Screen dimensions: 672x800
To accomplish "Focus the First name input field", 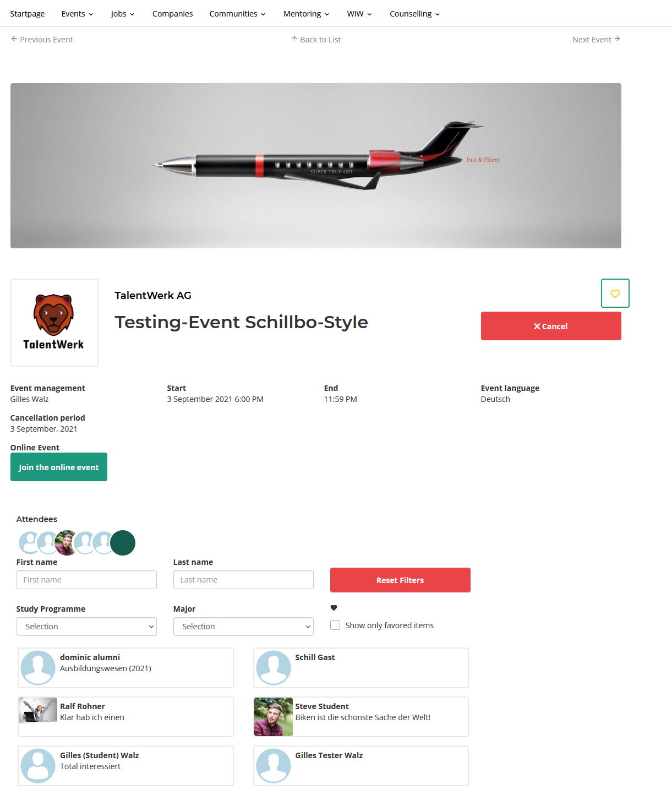I will click(x=86, y=580).
